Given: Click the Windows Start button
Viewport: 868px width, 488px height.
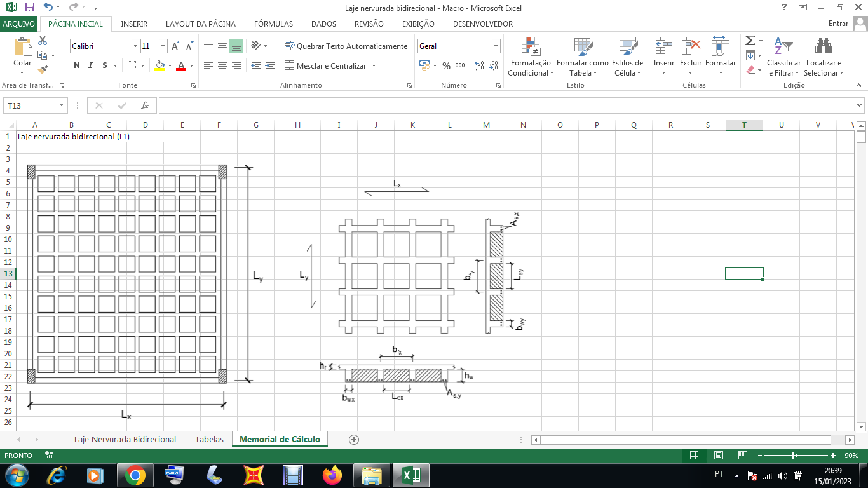Looking at the screenshot, I should tap(16, 475).
